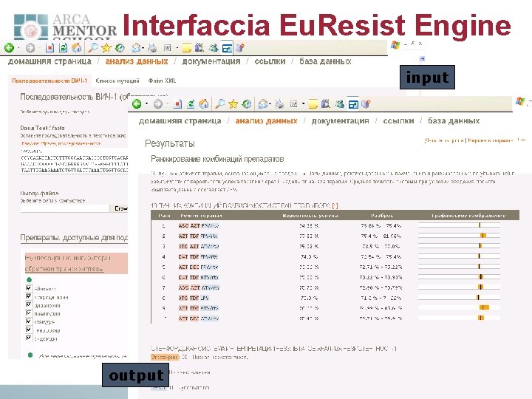The height and width of the screenshot is (399, 532).
Task: Stop loading in results window toolbar
Action: click(177, 104)
